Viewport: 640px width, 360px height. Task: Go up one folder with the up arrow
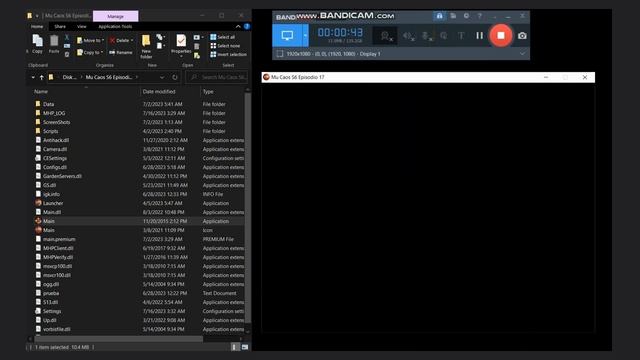(x=41, y=77)
